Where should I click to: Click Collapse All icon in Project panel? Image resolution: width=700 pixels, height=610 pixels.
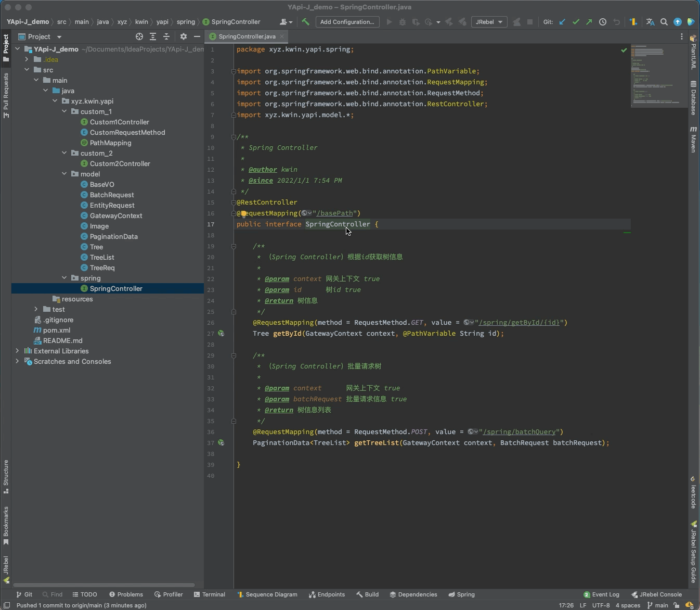coord(166,36)
